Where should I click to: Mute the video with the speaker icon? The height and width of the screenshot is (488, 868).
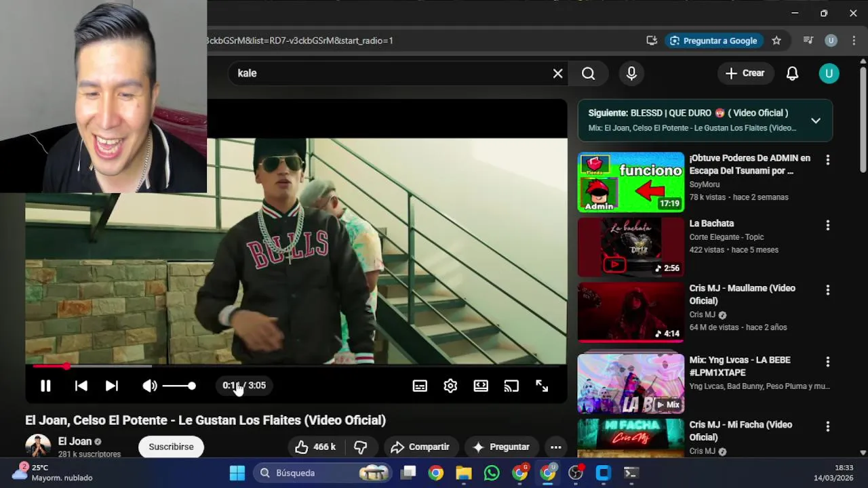[x=150, y=386]
